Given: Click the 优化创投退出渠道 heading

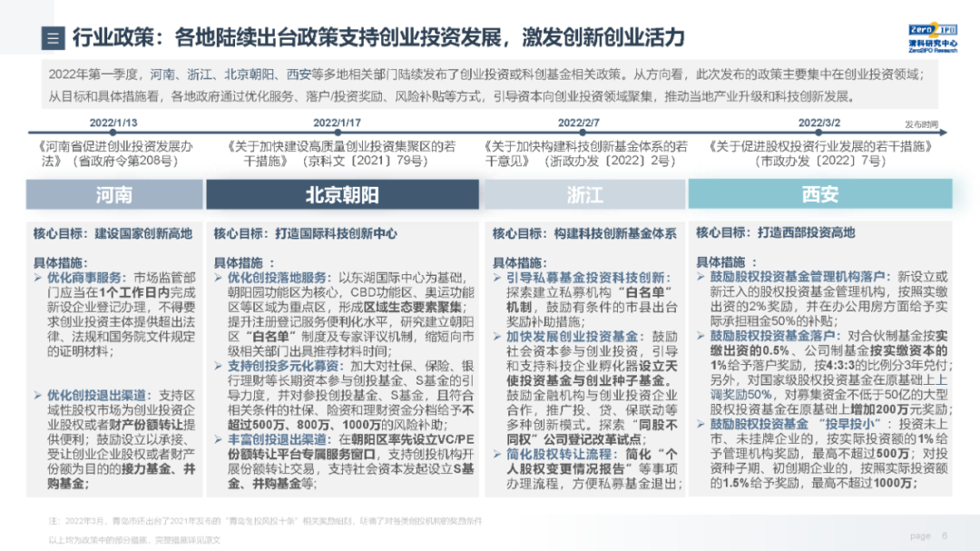Looking at the screenshot, I should [100, 395].
